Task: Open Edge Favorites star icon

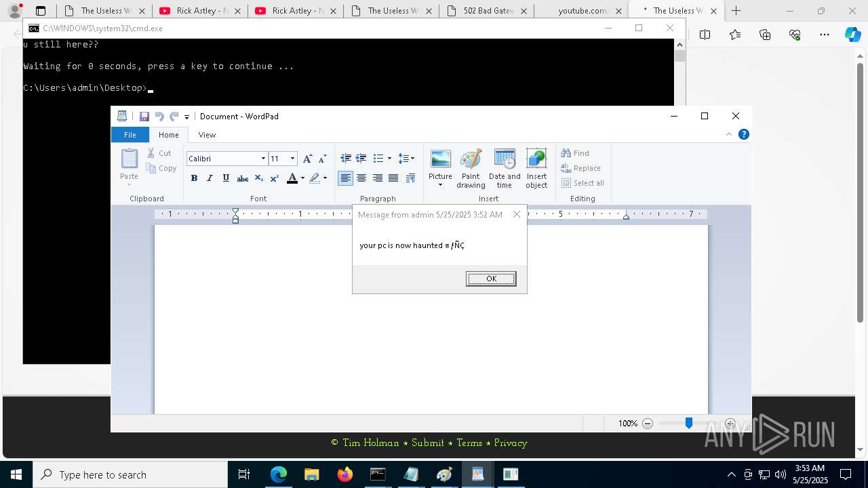Action: tap(735, 35)
